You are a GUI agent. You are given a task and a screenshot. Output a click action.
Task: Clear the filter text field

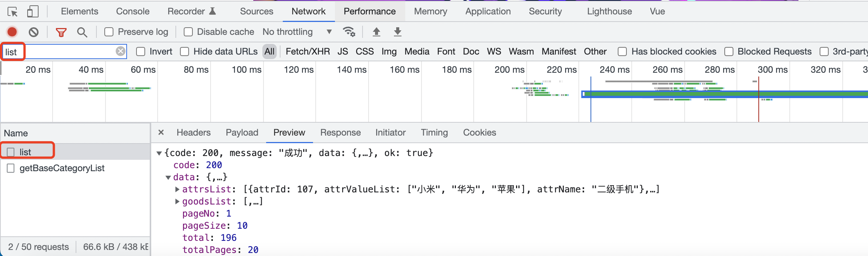pos(121,52)
